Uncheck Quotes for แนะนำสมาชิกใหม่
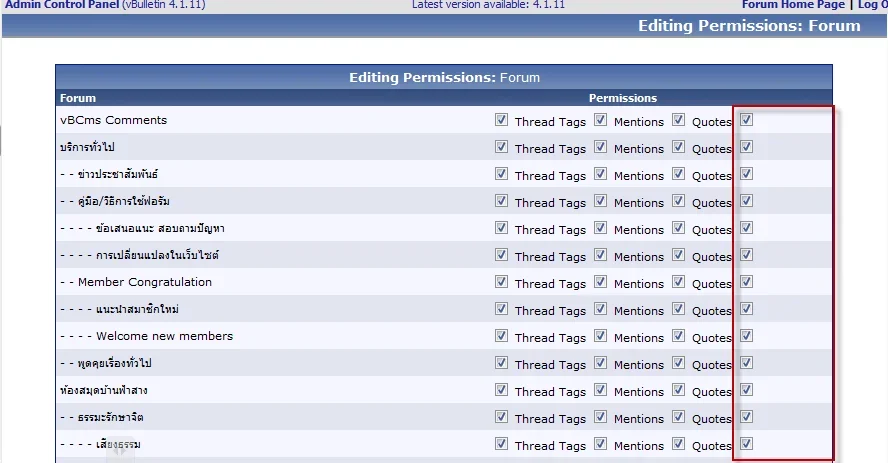This screenshot has height=463, width=888. [678, 308]
